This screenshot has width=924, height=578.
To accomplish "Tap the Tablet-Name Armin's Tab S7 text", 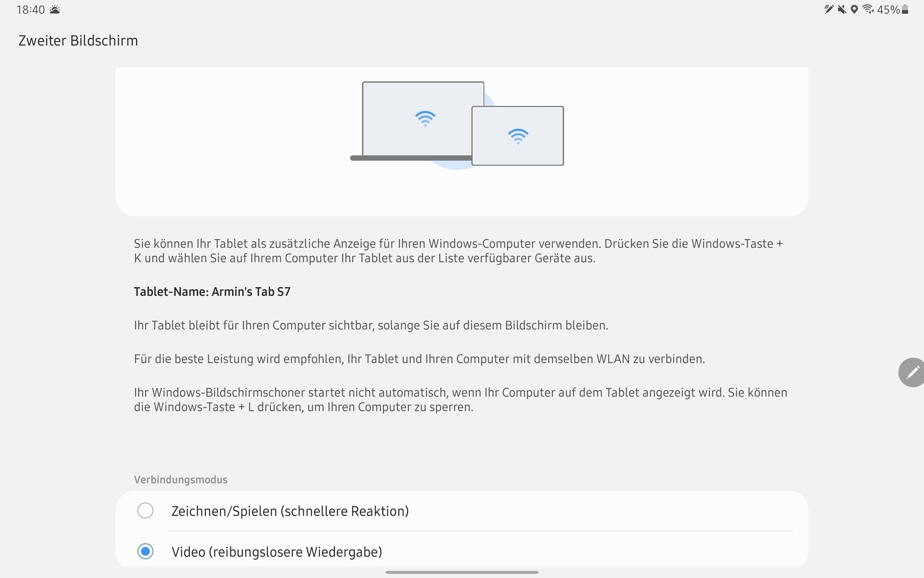I will coord(212,292).
